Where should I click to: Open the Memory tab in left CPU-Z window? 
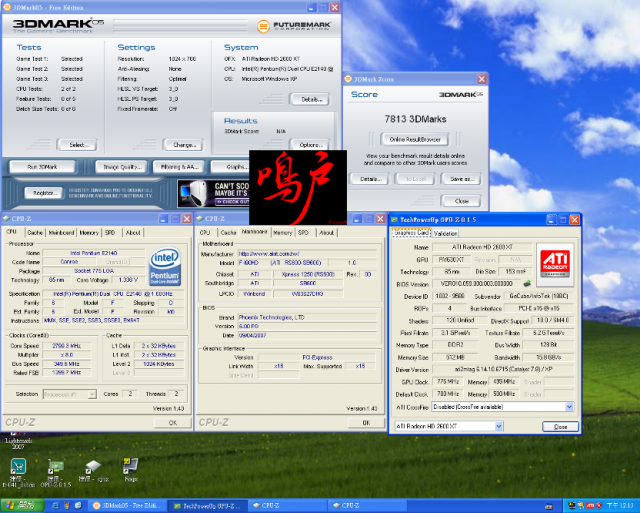click(x=89, y=232)
